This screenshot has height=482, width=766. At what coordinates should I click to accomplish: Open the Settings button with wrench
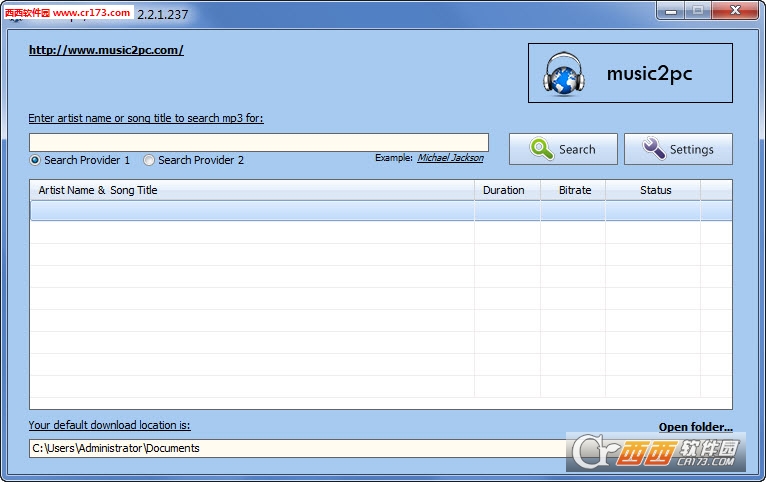coord(678,149)
